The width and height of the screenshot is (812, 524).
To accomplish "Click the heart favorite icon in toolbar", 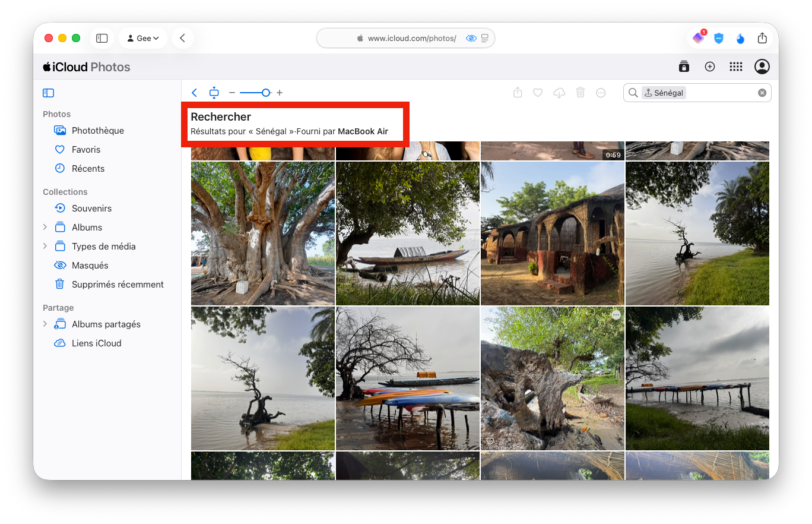I will 538,93.
